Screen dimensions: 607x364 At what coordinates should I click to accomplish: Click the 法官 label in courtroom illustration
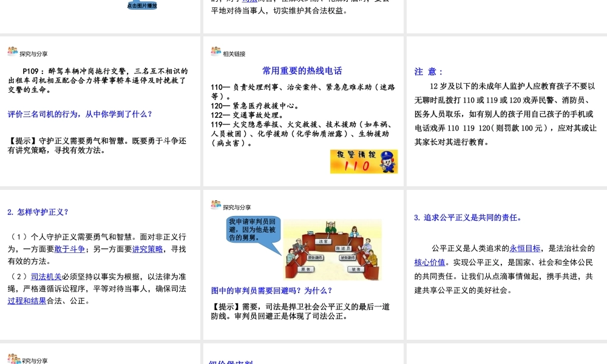[x=323, y=241]
